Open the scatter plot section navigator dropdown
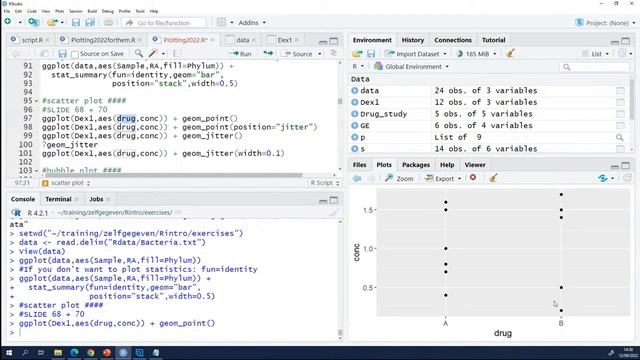Image resolution: width=640 pixels, height=360 pixels. [66, 183]
